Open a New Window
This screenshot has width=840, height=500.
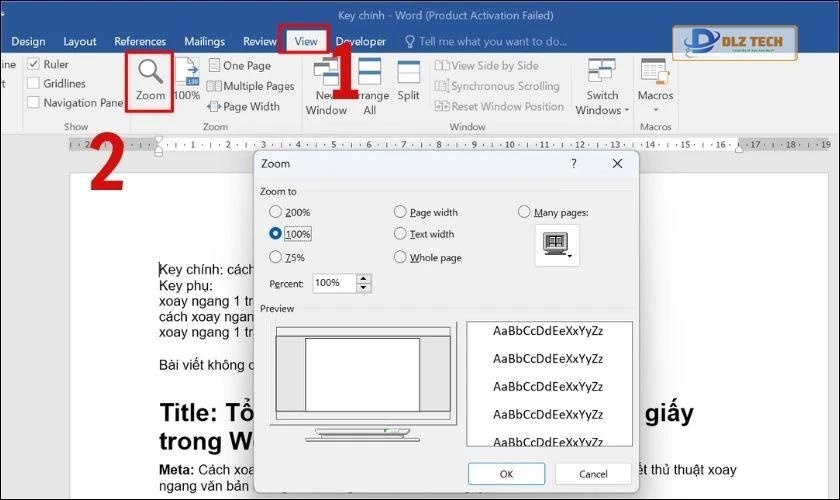326,87
